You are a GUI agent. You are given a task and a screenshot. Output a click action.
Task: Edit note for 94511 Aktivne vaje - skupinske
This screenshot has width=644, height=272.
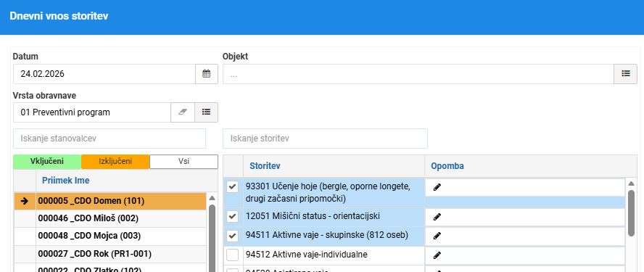[437, 236]
